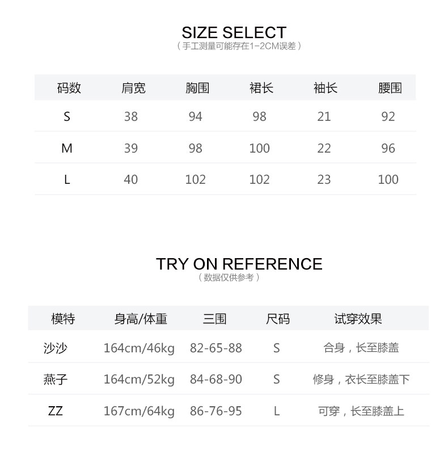Click the model name ZZ
448x476 pixels.
pyautogui.click(x=55, y=411)
